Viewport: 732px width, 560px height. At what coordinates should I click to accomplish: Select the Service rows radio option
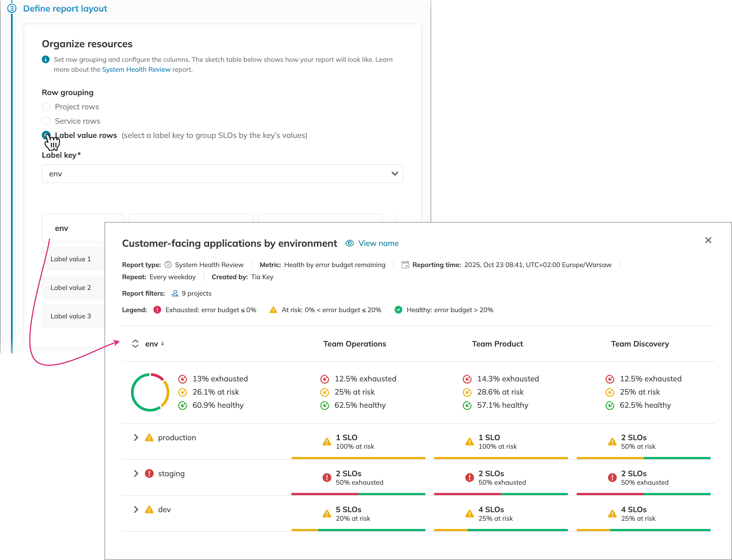pos(46,121)
